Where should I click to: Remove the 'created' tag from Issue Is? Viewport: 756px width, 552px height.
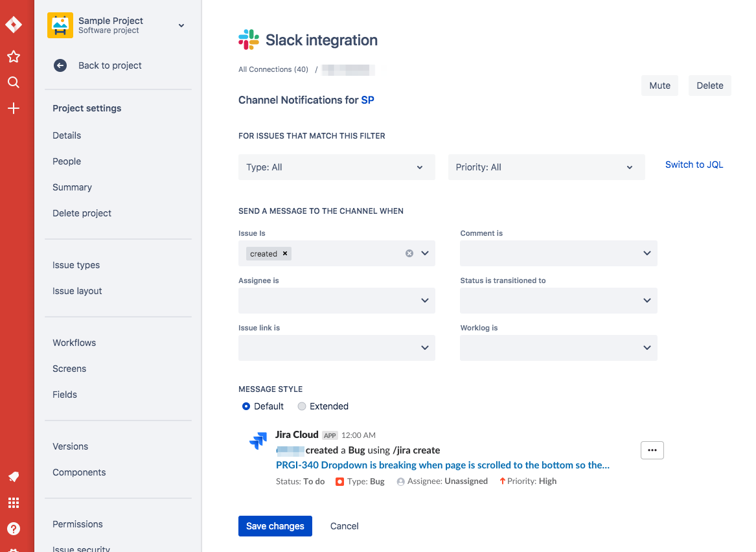click(x=285, y=253)
